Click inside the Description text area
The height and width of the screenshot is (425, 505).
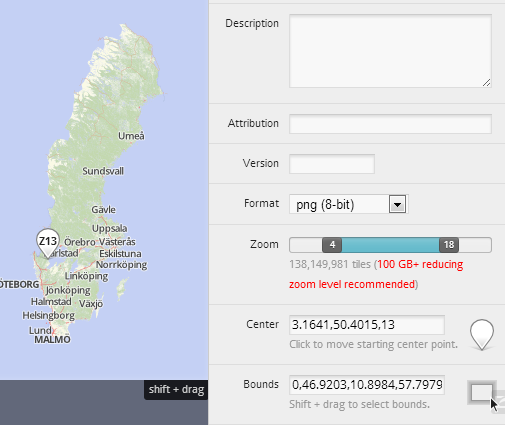390,51
